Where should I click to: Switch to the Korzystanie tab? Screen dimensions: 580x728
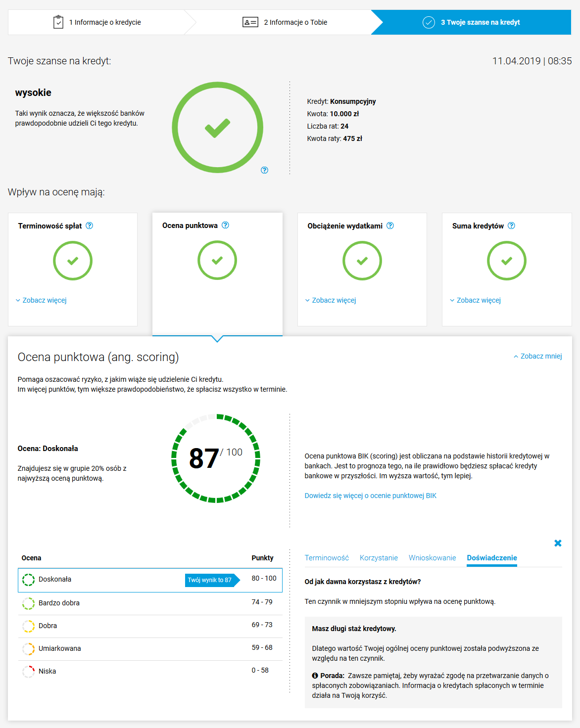click(x=379, y=558)
